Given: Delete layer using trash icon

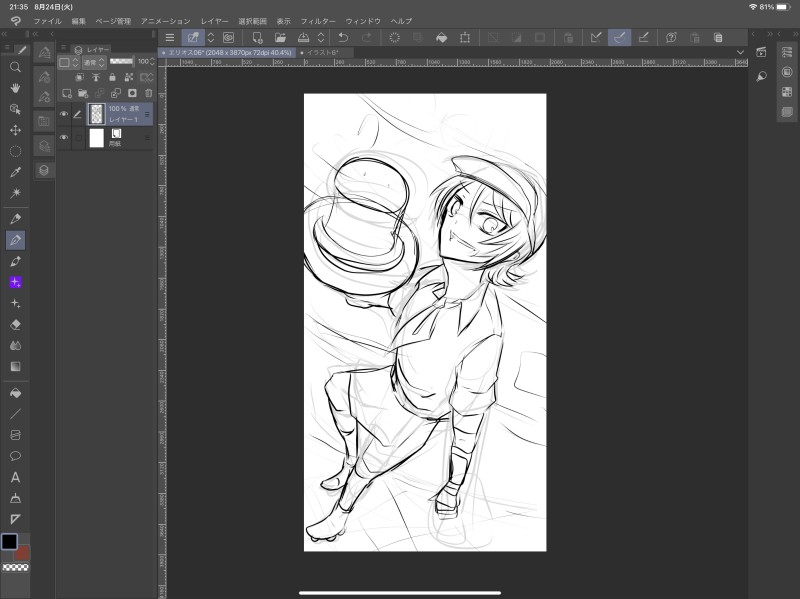Looking at the screenshot, I should (149, 92).
